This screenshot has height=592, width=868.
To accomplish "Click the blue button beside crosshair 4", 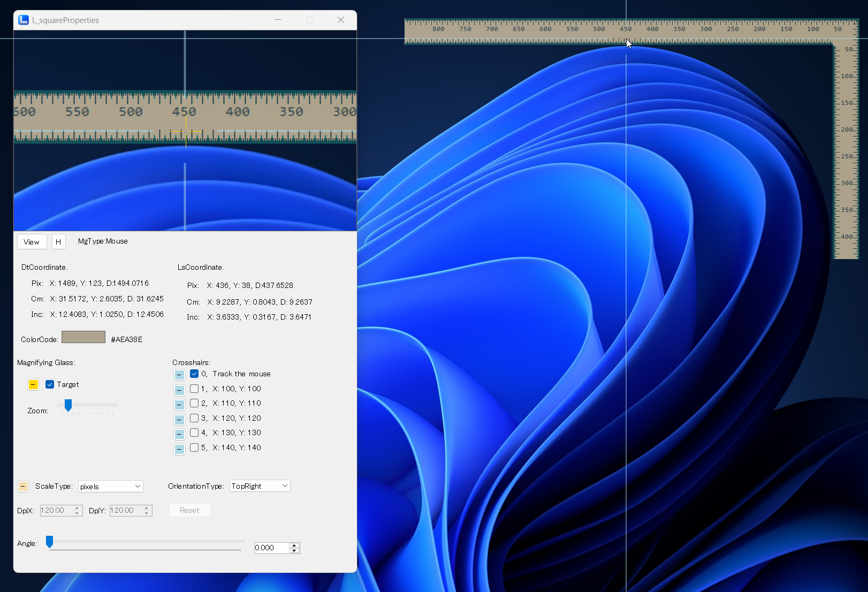I will (179, 434).
